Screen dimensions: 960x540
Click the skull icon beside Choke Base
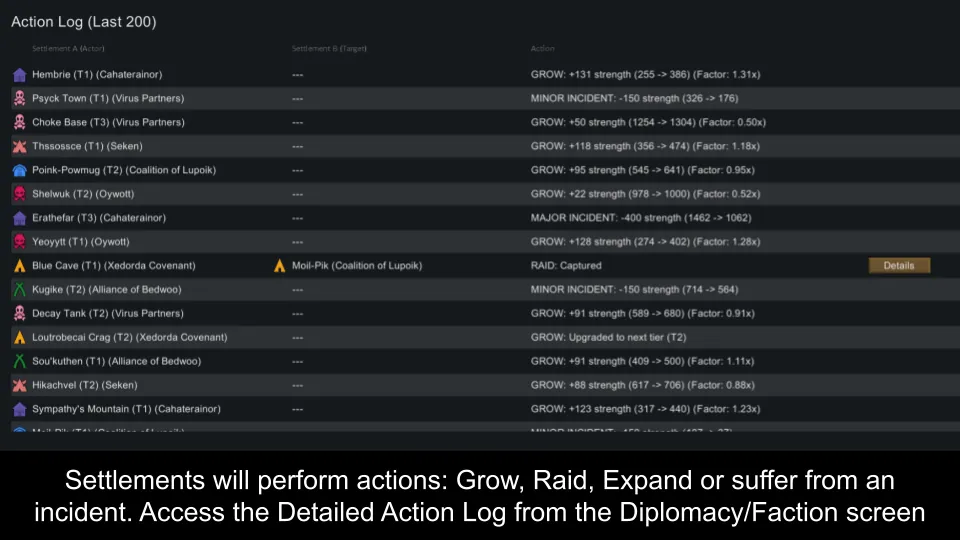(19, 123)
